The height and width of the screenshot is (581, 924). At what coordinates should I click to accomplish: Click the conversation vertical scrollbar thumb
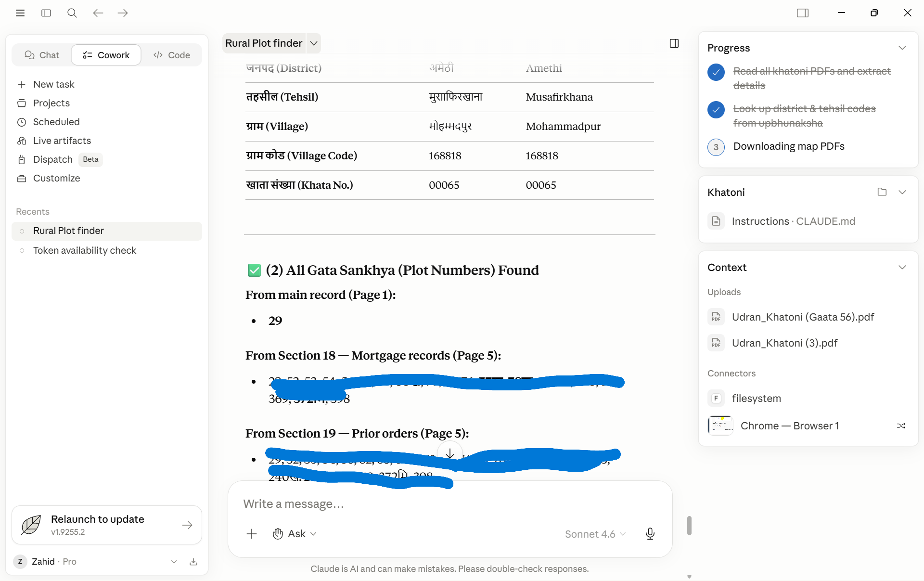point(689,526)
